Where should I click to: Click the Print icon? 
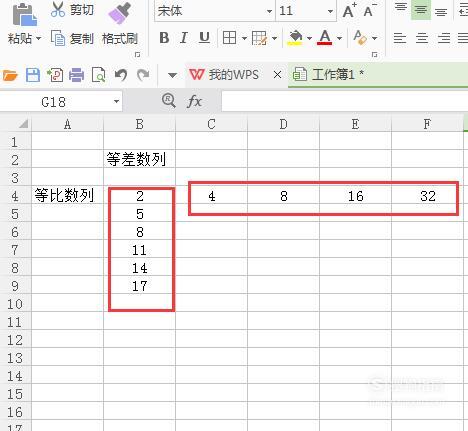(76, 75)
